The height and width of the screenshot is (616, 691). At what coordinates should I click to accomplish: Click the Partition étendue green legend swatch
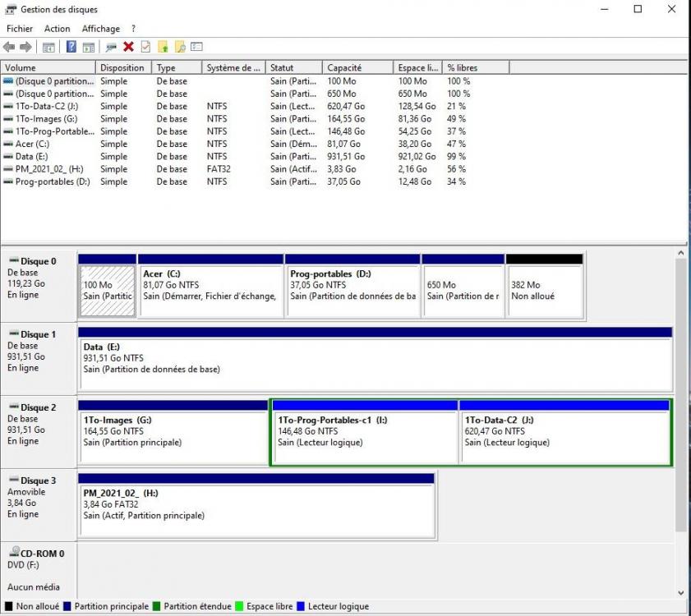157,606
